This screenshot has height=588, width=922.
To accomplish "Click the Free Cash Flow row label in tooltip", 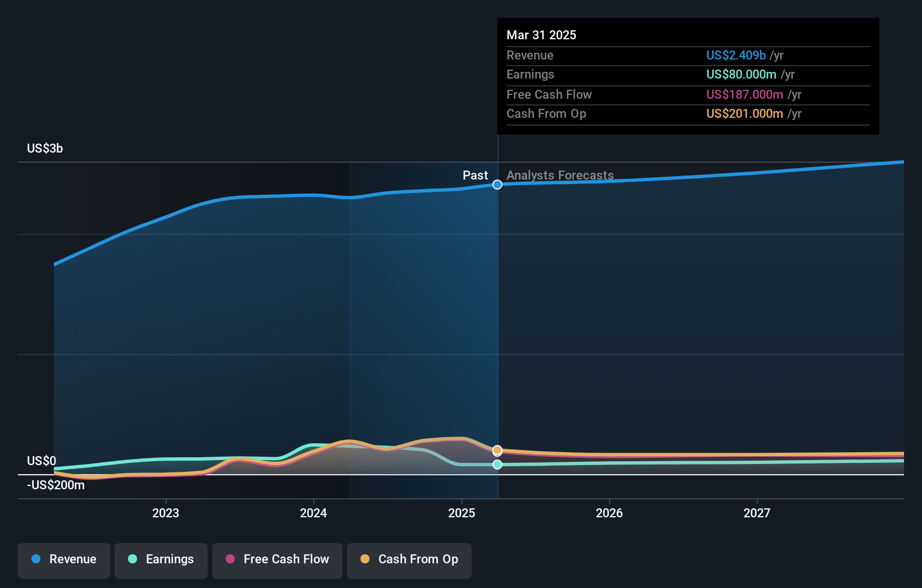I will pos(549,94).
